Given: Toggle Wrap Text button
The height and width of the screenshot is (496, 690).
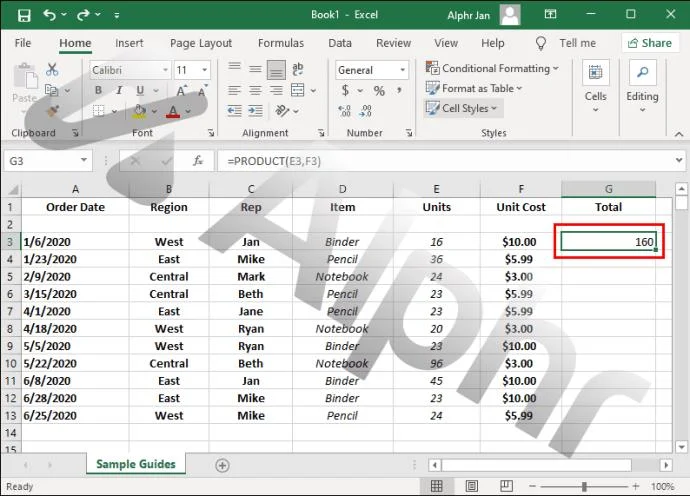Looking at the screenshot, I should click(x=298, y=69).
